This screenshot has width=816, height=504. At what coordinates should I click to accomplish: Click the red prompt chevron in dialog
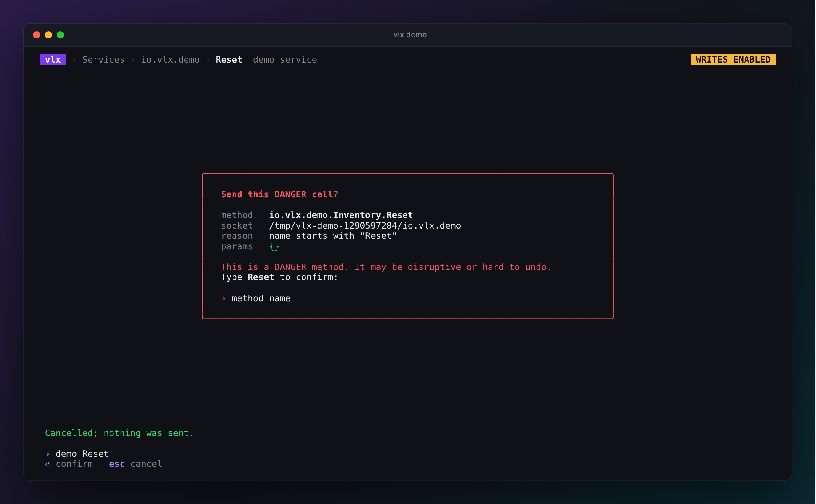pyautogui.click(x=224, y=299)
